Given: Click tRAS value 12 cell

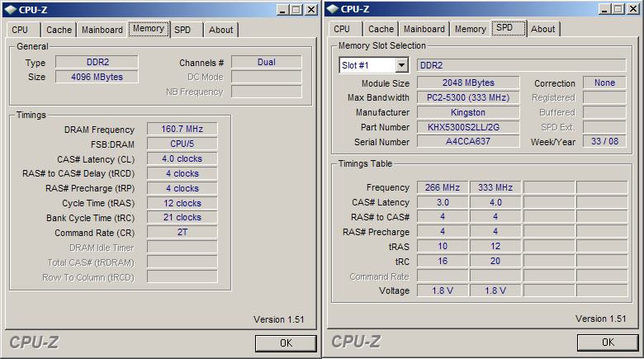Looking at the screenshot, I should point(495,246).
